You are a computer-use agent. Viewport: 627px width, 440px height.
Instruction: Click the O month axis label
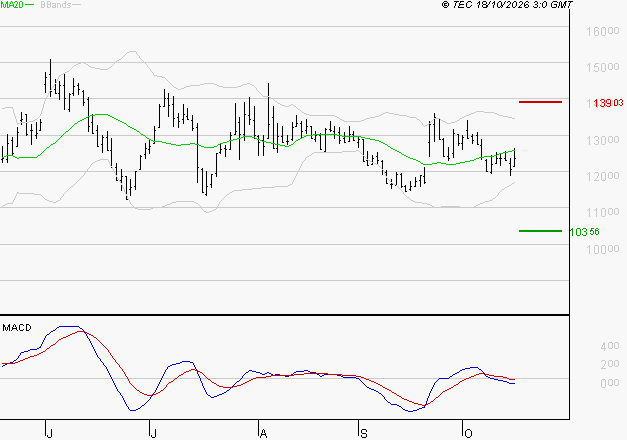(468, 434)
